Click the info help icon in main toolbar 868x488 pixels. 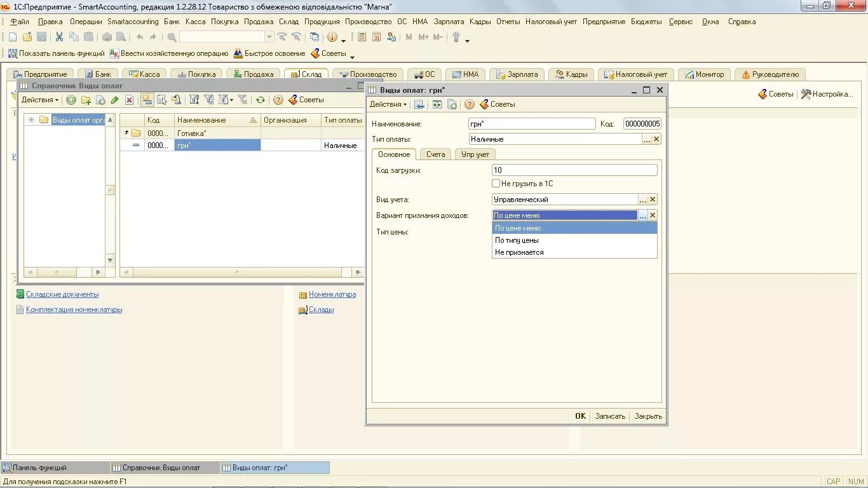click(x=332, y=37)
